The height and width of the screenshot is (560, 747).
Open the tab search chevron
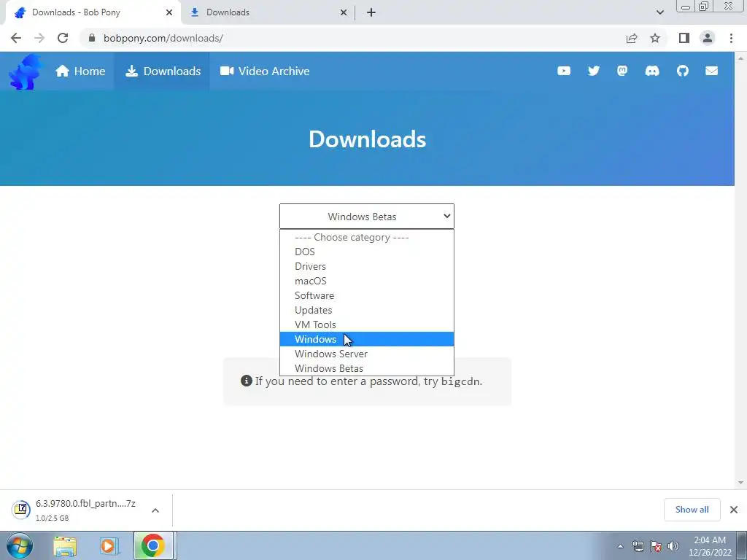tap(659, 12)
